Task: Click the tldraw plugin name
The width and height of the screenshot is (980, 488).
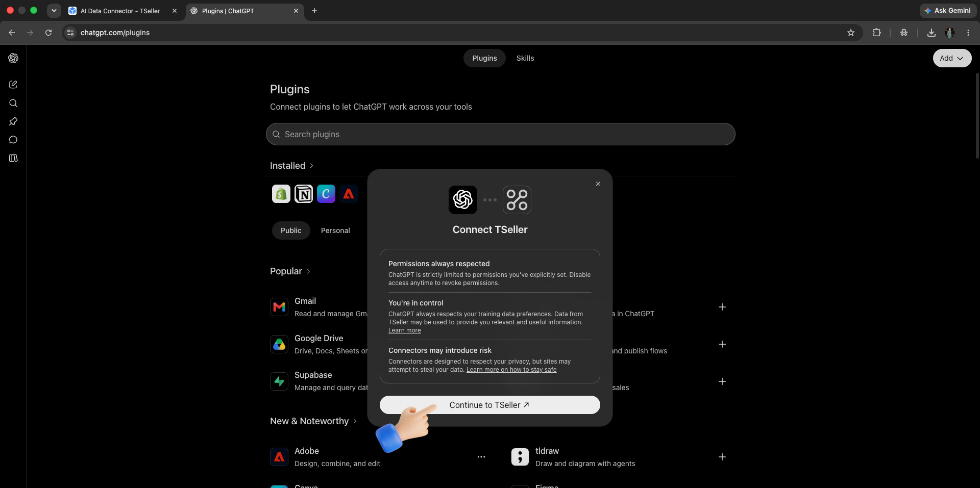Action: click(547, 451)
